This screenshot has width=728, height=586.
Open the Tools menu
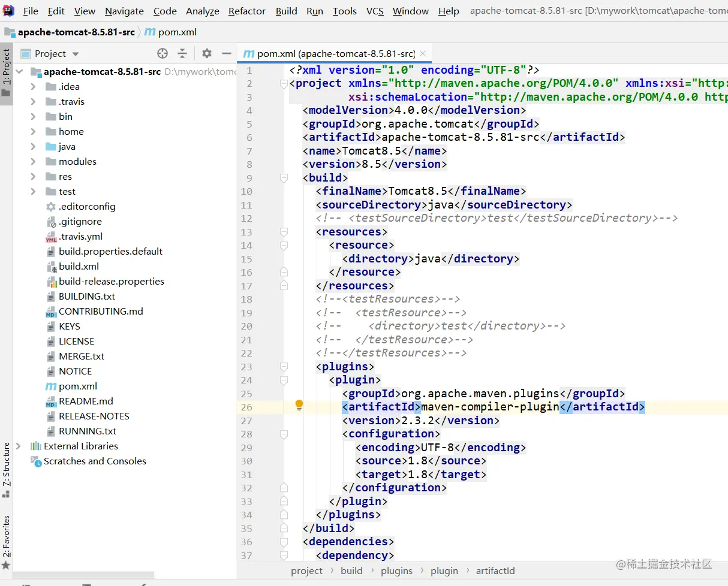click(345, 11)
